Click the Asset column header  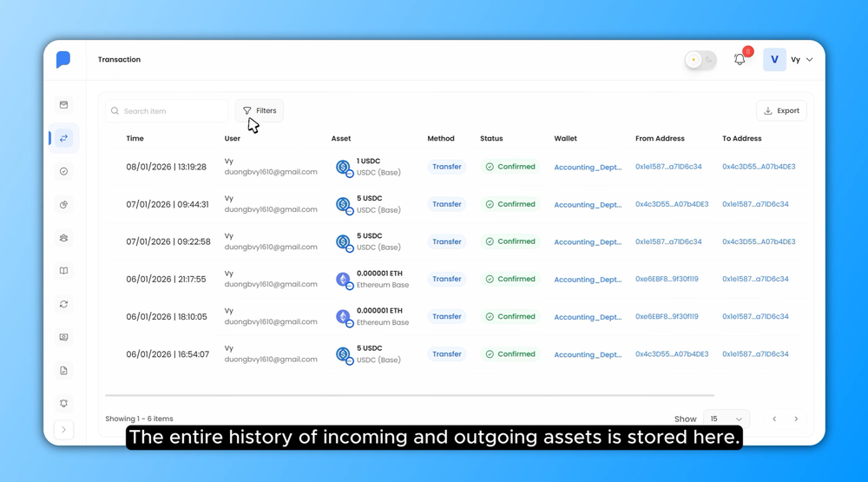coord(341,138)
